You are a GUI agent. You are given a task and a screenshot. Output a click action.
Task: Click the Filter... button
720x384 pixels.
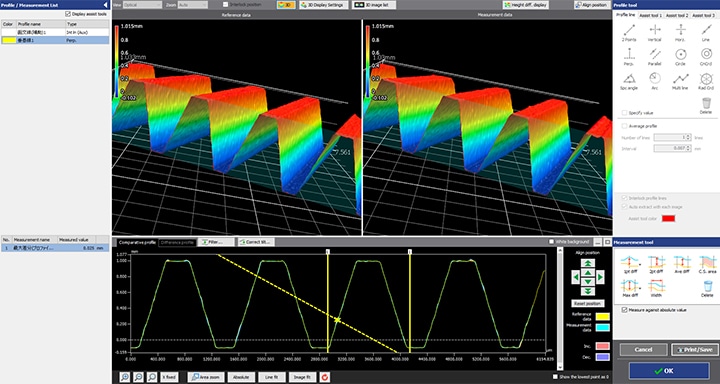pyautogui.click(x=216, y=242)
